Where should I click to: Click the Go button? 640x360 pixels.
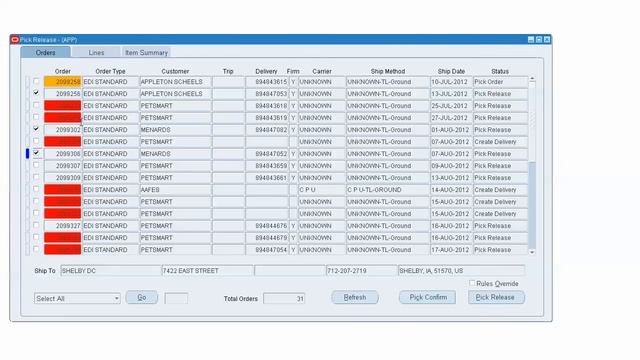(142, 297)
